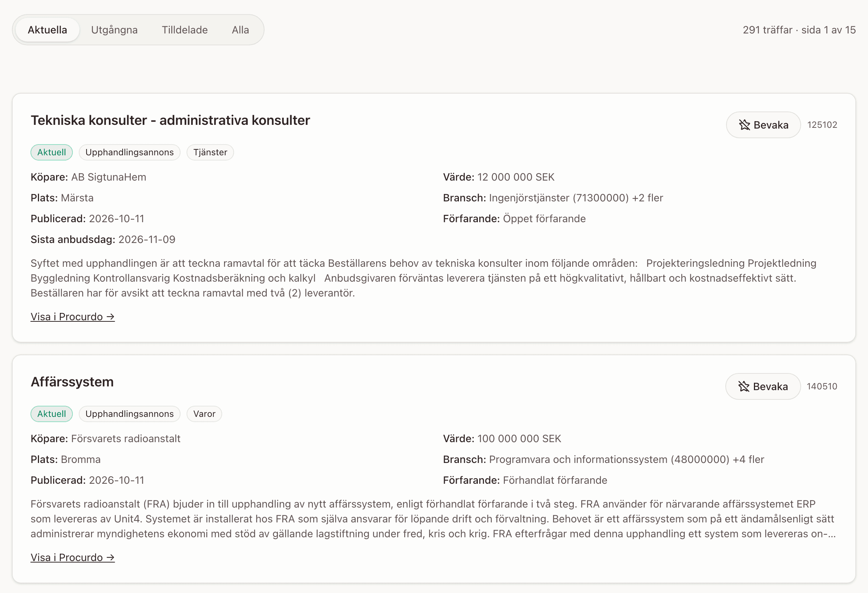Click the star icon in Affärssystem's Bevaka button
The image size is (868, 593).
tap(743, 386)
